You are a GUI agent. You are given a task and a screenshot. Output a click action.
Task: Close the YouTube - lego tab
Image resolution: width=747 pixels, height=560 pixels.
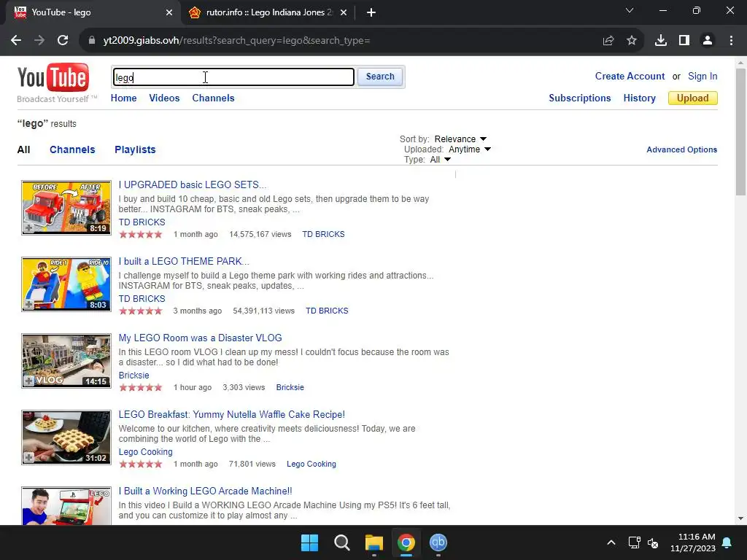pos(169,12)
